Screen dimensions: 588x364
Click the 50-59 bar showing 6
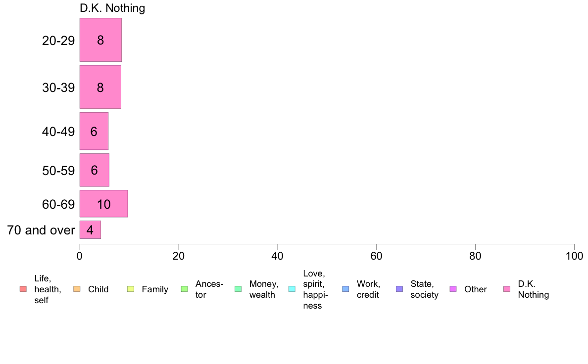[x=94, y=170]
